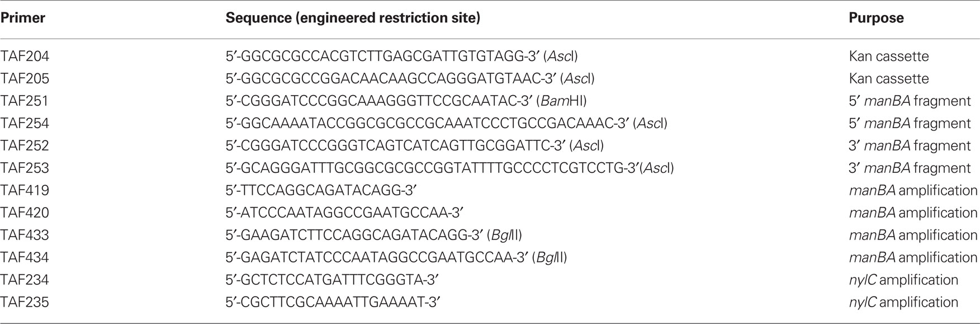Image resolution: width=980 pixels, height=324 pixels.
Task: Click nylC amplification purpose for TAF234
Action: click(903, 280)
